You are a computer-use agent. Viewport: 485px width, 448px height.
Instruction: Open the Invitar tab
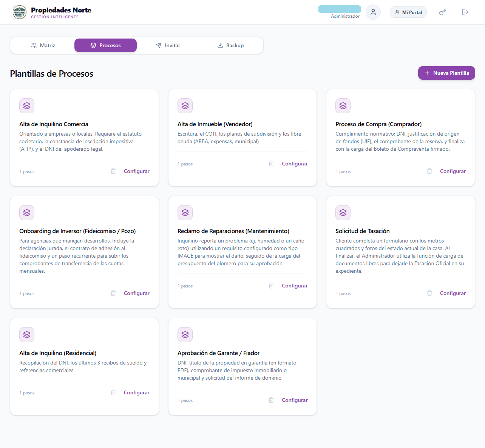[x=168, y=45]
